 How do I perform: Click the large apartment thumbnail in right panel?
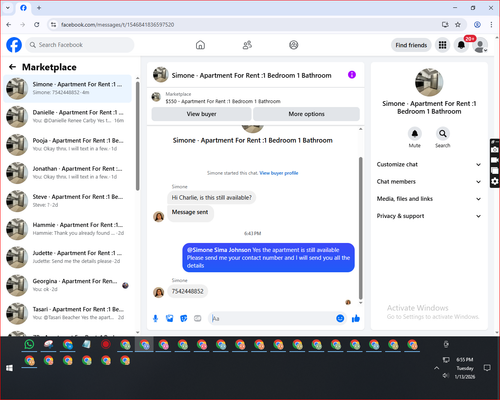click(429, 82)
